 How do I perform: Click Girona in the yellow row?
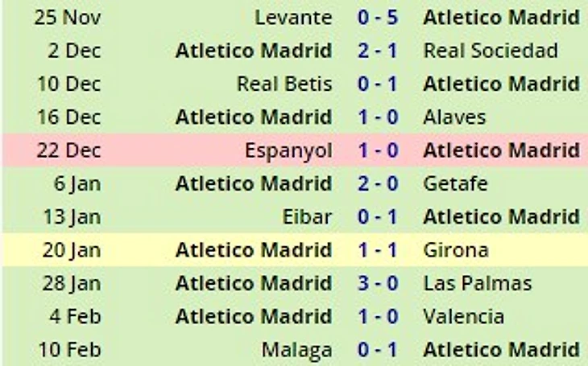[x=455, y=250]
